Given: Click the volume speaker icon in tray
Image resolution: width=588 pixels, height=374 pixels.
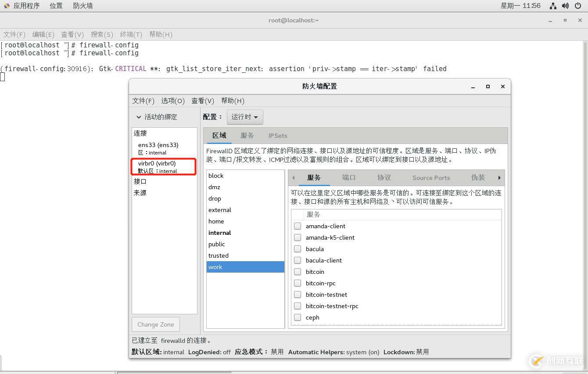Looking at the screenshot, I should [565, 6].
